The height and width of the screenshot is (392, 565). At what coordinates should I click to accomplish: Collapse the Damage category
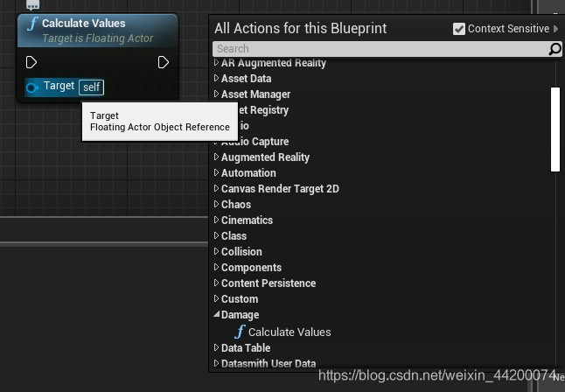pos(216,314)
